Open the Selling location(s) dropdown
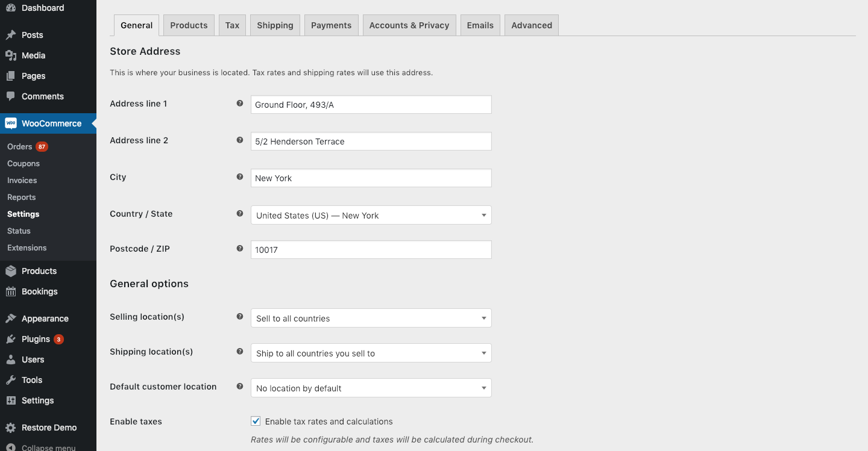Viewport: 868px width, 451px height. tap(371, 318)
